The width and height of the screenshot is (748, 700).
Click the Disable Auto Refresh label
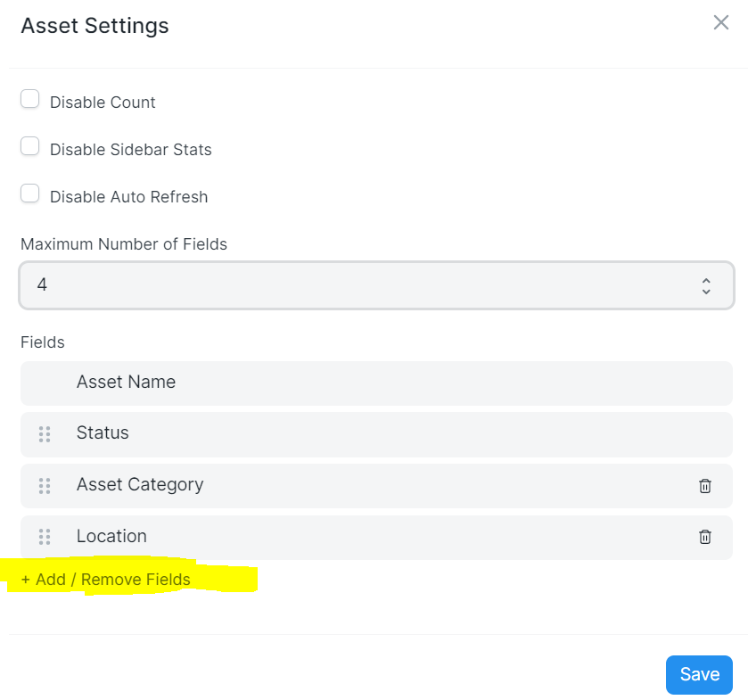tap(128, 196)
